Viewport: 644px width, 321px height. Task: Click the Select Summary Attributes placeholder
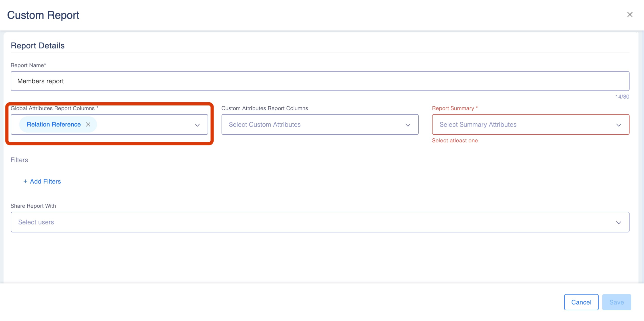pos(478,124)
